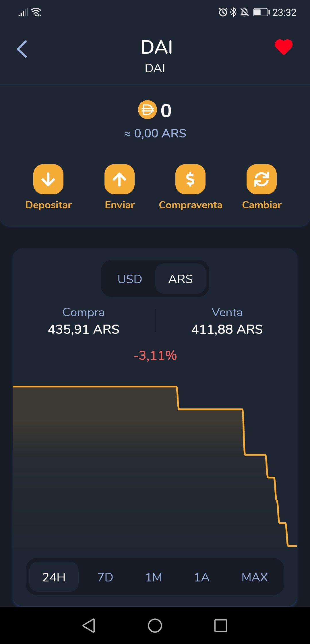
Task: Show the 1M price history
Action: (x=154, y=577)
